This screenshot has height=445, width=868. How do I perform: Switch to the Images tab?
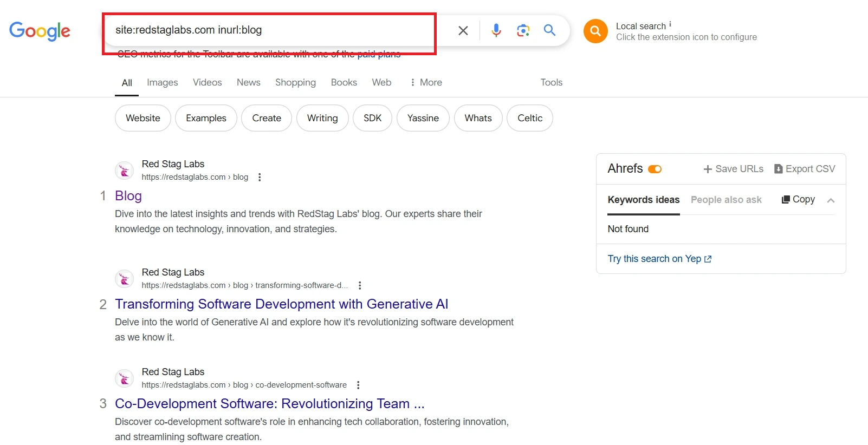pyautogui.click(x=162, y=82)
